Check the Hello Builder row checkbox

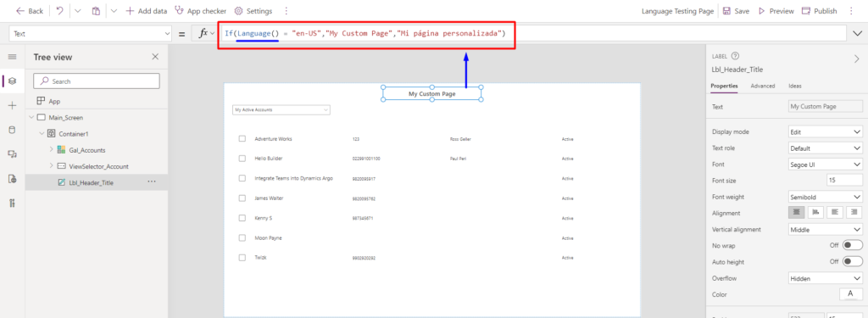(242, 159)
